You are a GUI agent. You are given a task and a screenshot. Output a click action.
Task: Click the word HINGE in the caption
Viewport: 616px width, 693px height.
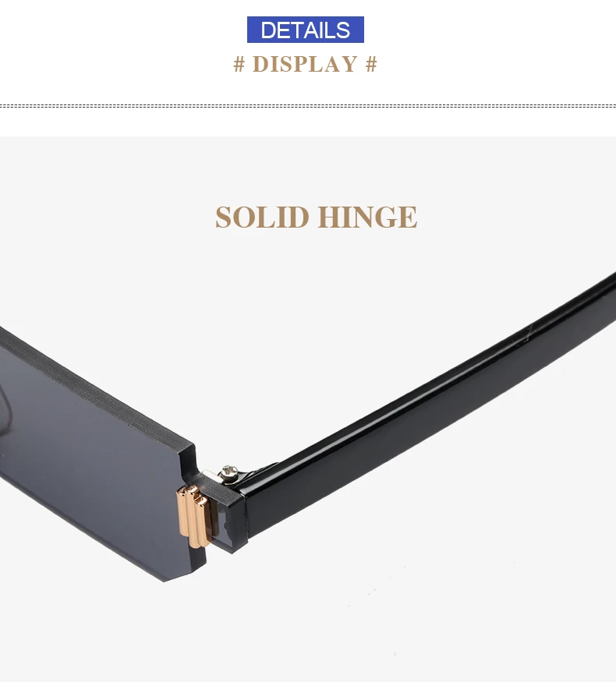(367, 217)
